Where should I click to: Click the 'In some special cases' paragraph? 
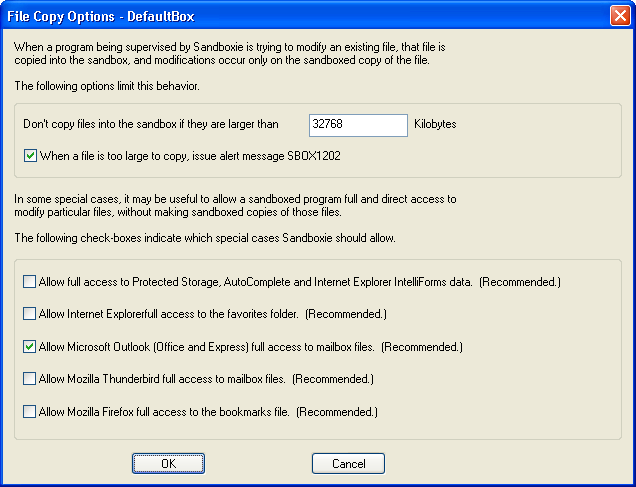[x=235, y=206]
